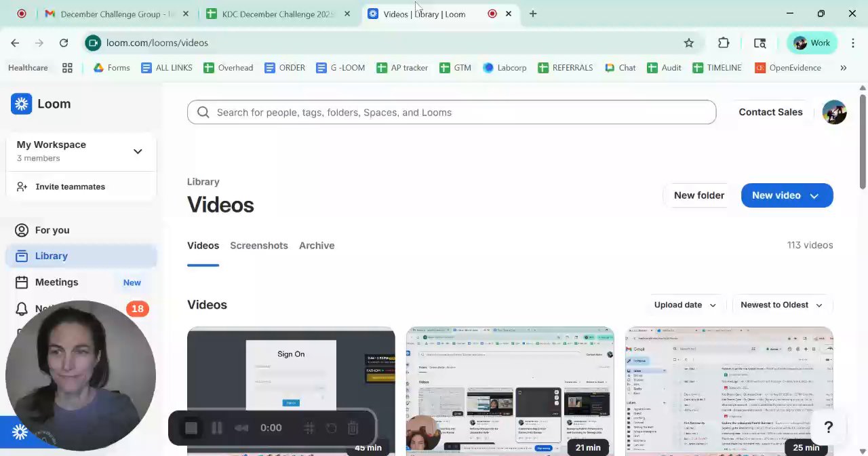The height and width of the screenshot is (456, 868).
Task: Open the OpenEvidence bookmark
Action: click(788, 68)
